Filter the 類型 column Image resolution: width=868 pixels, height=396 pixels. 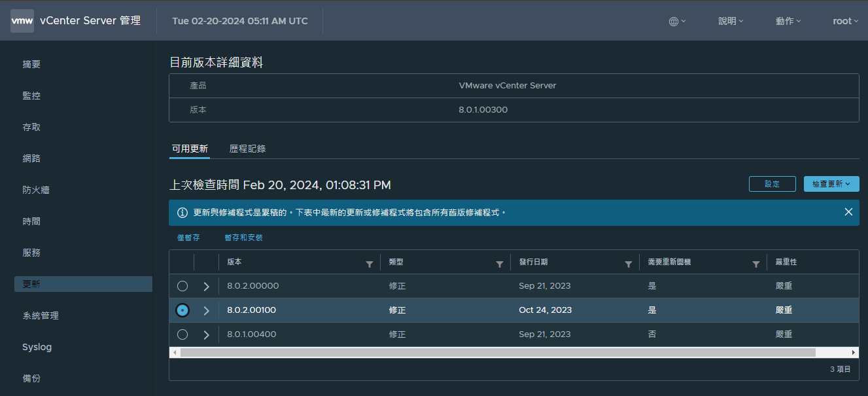(500, 264)
